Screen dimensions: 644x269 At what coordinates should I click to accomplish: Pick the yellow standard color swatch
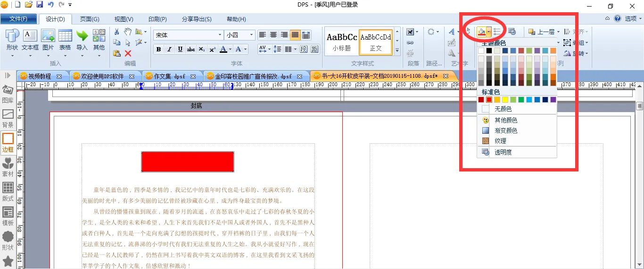tap(505, 99)
